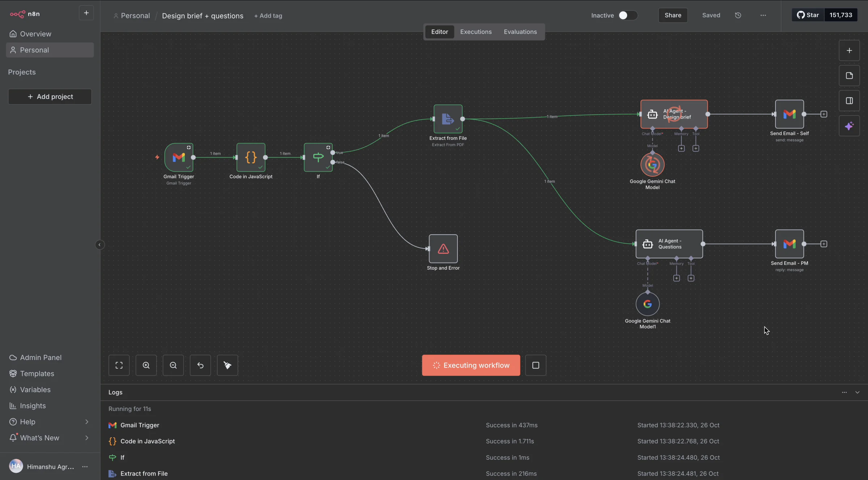Collapse the left sidebar
The width and height of the screenshot is (868, 480).
point(99,245)
